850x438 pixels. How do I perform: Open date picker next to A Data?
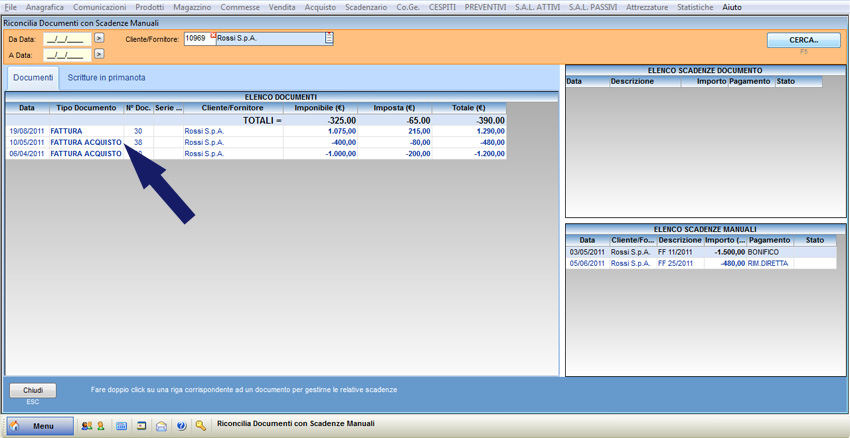click(x=99, y=54)
